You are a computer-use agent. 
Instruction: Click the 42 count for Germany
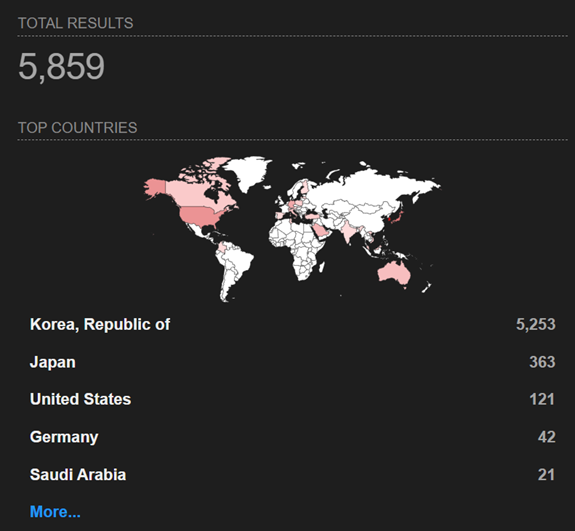coord(546,437)
